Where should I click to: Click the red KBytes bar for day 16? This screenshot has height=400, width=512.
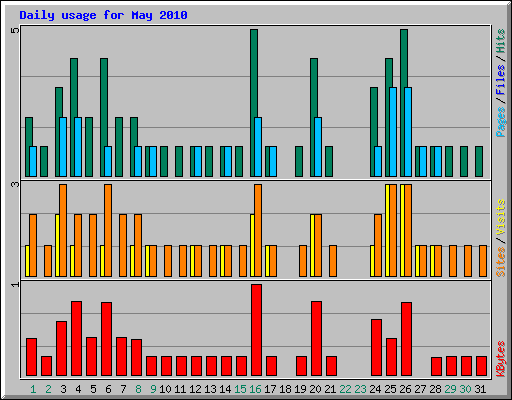pyautogui.click(x=256, y=330)
